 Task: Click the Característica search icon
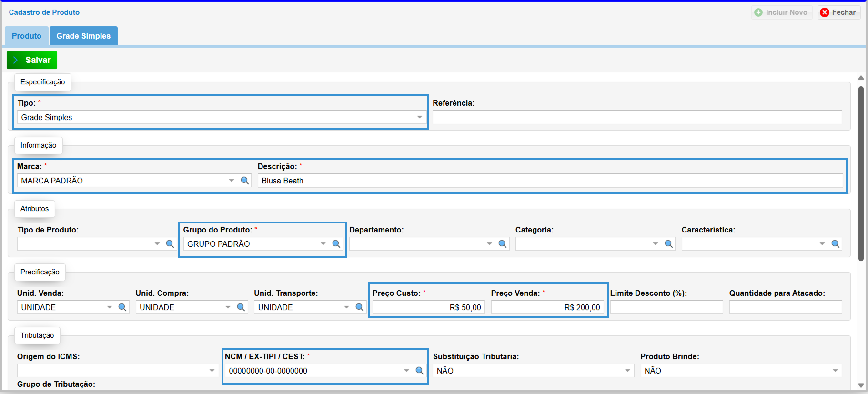click(x=836, y=244)
